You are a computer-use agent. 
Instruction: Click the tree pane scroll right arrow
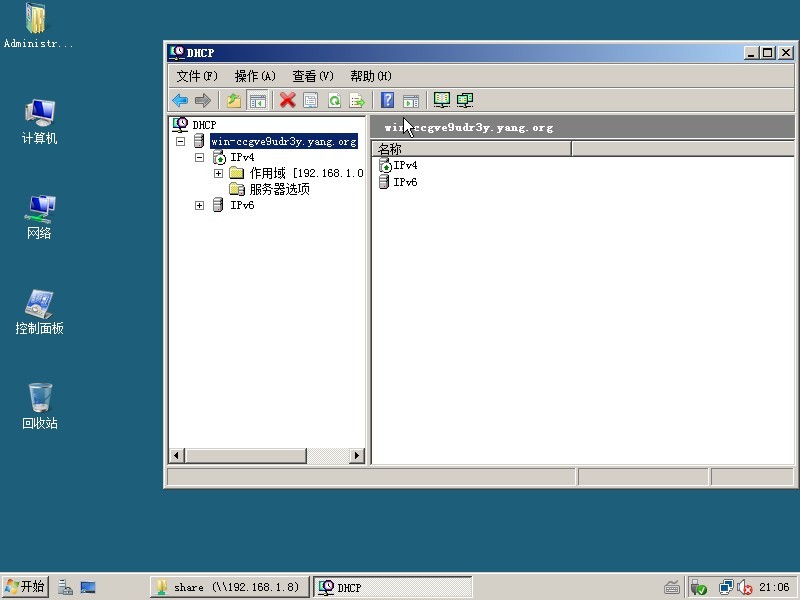tap(357, 456)
